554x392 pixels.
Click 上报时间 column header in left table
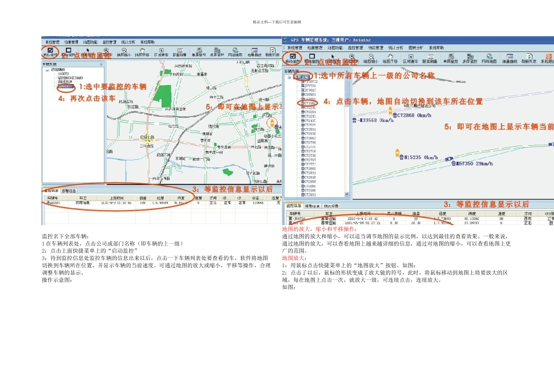tap(116, 198)
